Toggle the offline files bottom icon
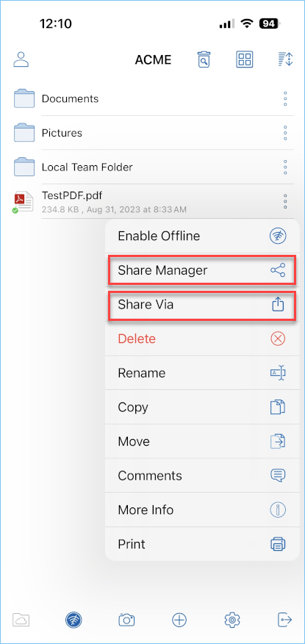 tap(73, 619)
